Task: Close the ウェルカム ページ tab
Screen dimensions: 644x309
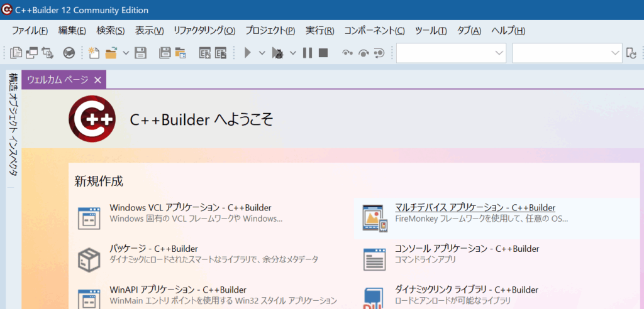Action: pyautogui.click(x=97, y=80)
